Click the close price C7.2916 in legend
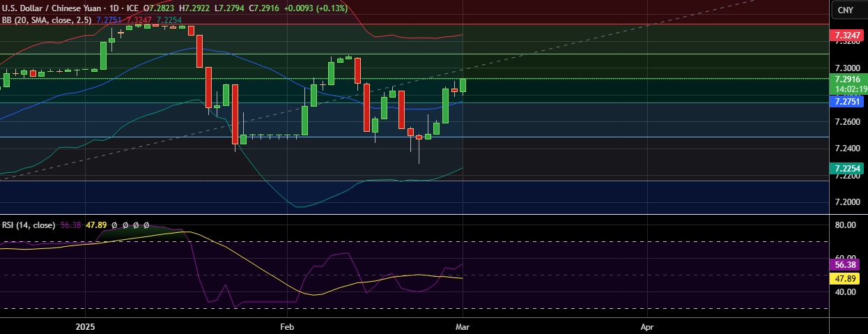This screenshot has height=334, width=868. coord(264,9)
